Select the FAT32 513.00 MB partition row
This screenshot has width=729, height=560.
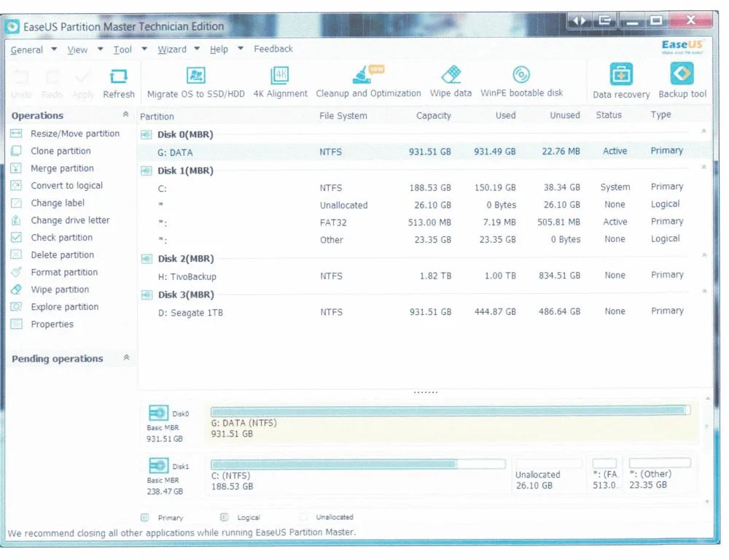(x=424, y=222)
